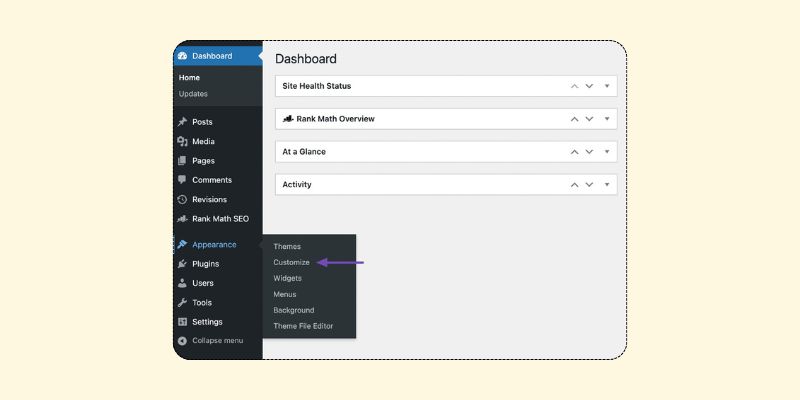Screen dimensions: 800x400
Task: Open the Posts menu label
Action: [203, 122]
